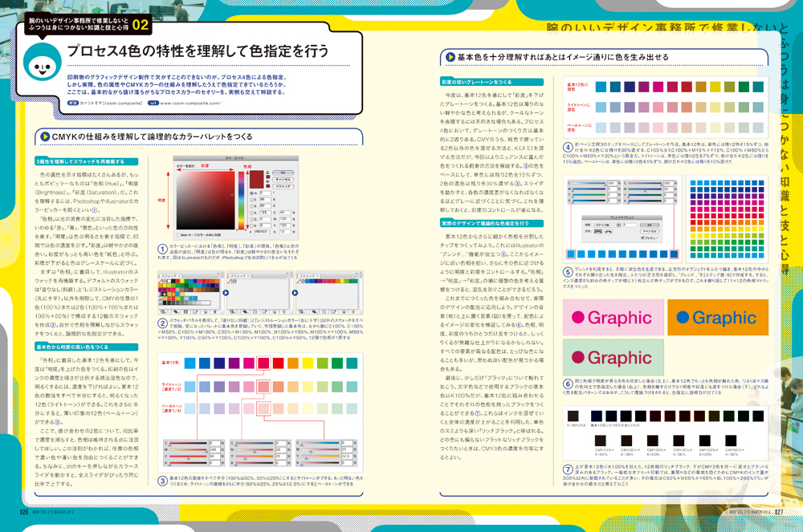Click the play arrow beside the CMYKの仕組み heading
Screen dimensions: 803x532
(x=45, y=136)
